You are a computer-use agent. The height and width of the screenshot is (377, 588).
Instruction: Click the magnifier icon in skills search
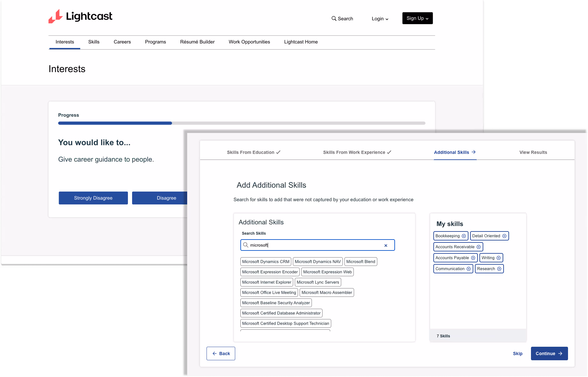(x=246, y=245)
